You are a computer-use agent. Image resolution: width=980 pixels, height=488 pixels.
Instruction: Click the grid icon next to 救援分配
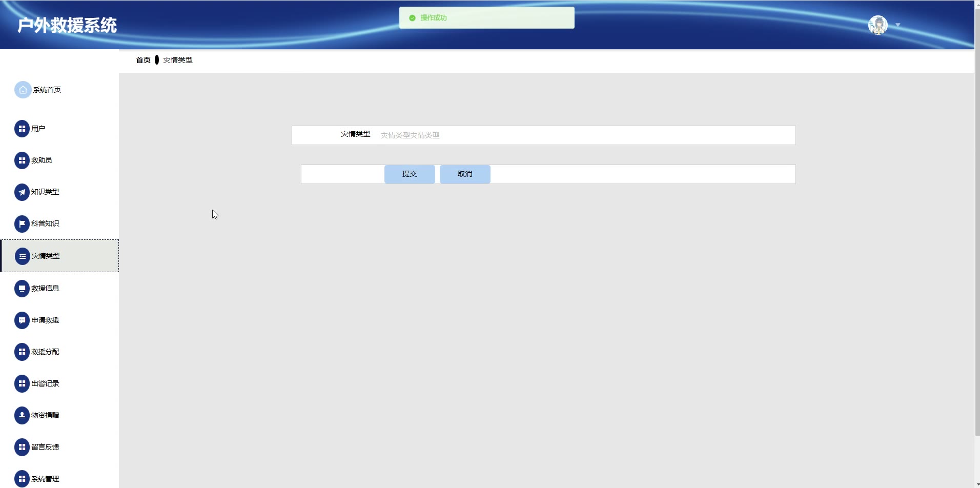tap(22, 352)
